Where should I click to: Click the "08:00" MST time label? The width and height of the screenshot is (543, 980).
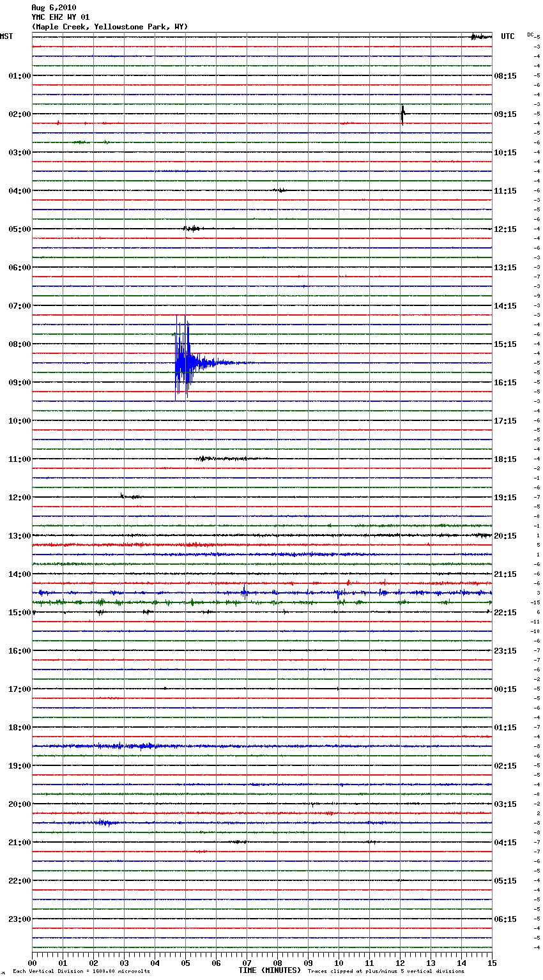20,344
